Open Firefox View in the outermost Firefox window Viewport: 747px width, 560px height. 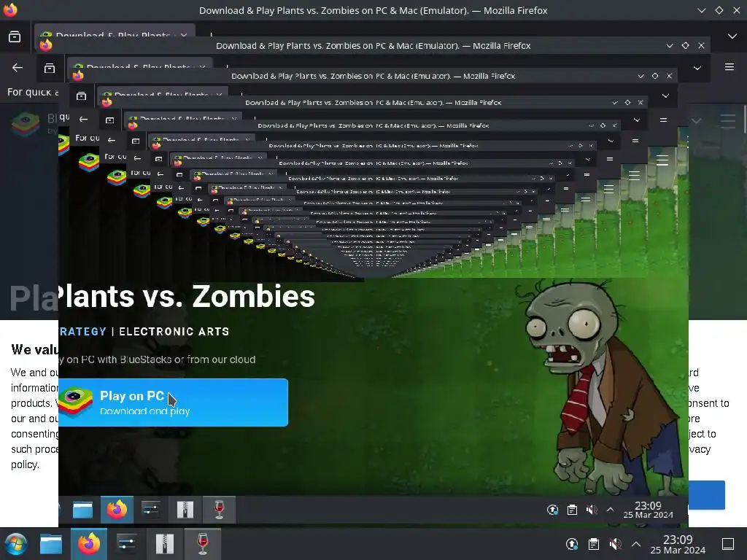(15, 36)
